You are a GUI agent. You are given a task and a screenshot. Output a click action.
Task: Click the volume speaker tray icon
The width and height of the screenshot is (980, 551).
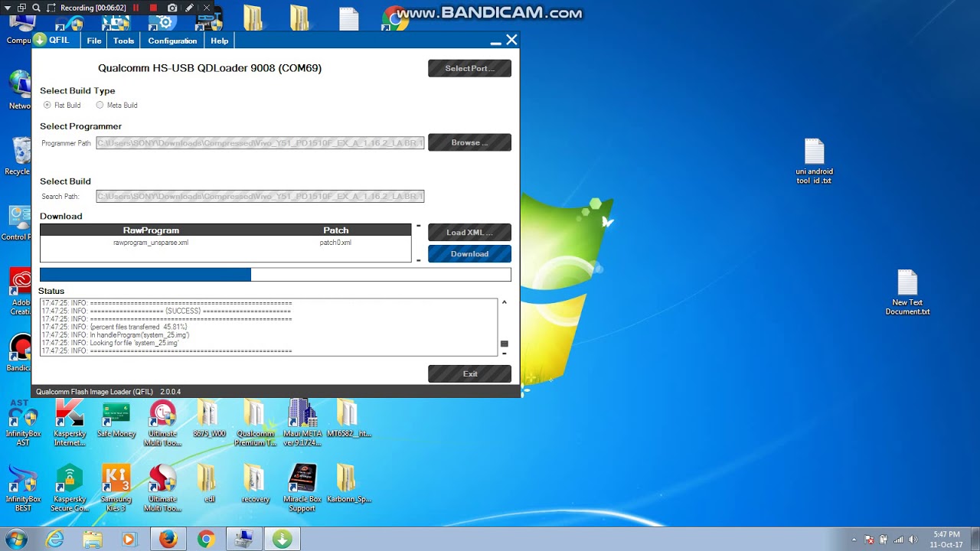pos(913,540)
